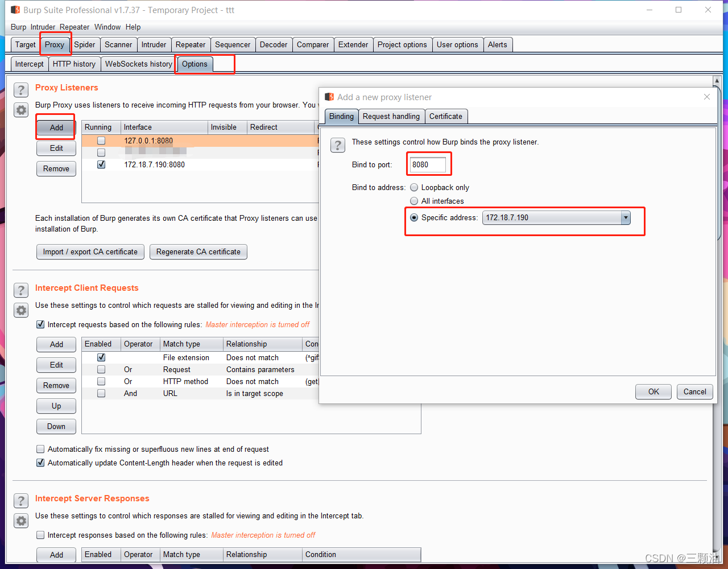Switch to the Extender tab

point(353,44)
